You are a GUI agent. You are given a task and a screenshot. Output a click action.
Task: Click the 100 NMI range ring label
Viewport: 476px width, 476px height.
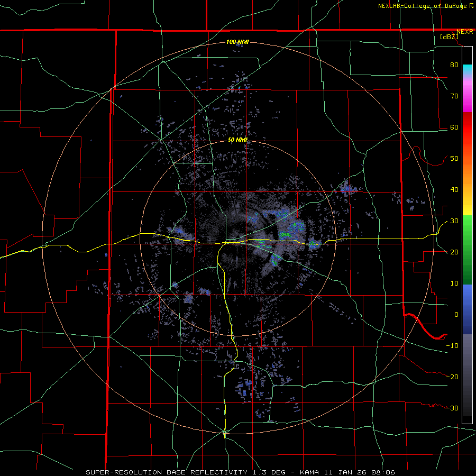pos(237,42)
